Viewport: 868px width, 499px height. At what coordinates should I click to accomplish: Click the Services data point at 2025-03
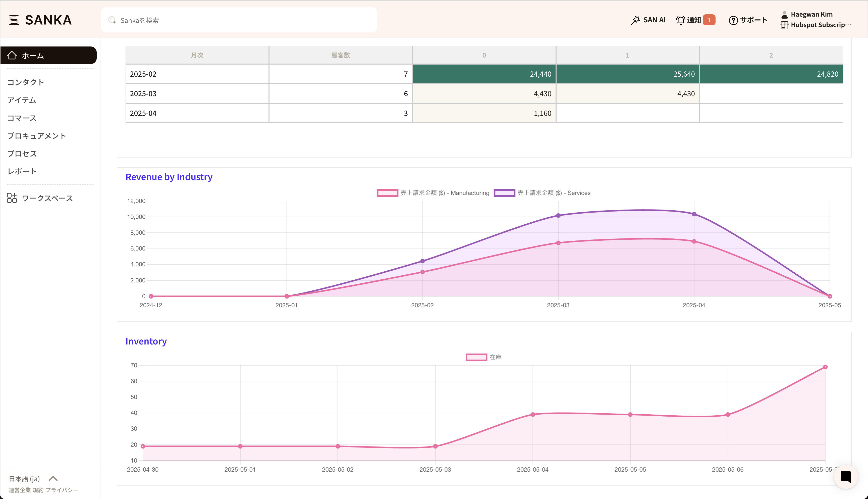pos(558,216)
